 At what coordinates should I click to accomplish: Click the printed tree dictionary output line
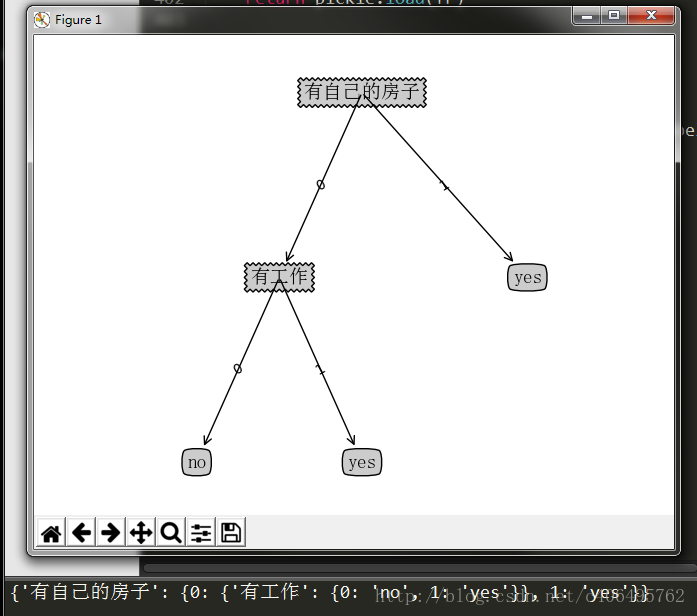click(329, 592)
